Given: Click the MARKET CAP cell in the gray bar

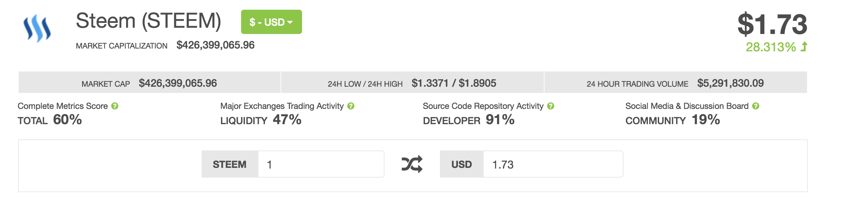Looking at the screenshot, I should pos(149,83).
